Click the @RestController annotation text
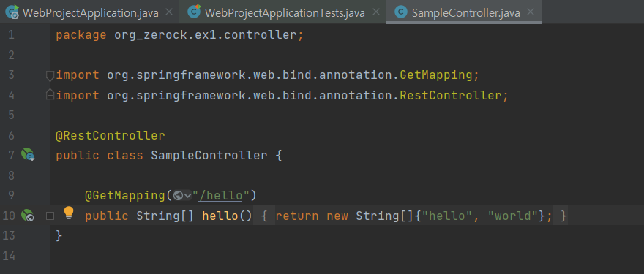The width and height of the screenshot is (644, 274). click(x=111, y=135)
